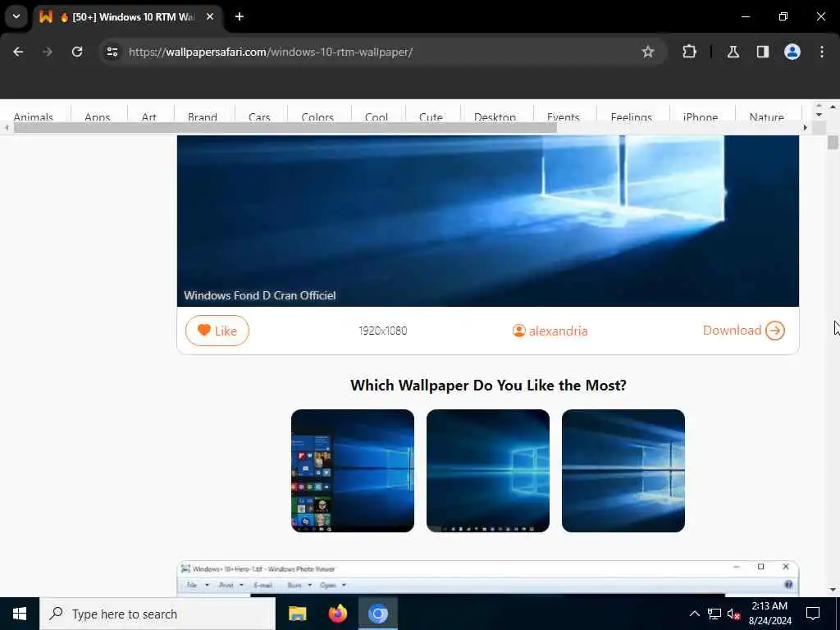Click the browser forward arrow
Image resolution: width=840 pixels, height=630 pixels.
click(x=47, y=52)
